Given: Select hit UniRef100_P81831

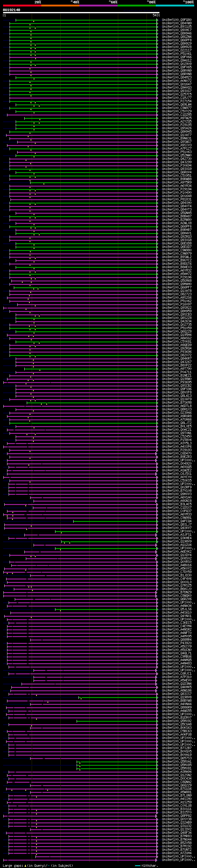Looking at the screenshot, I should tap(177, 200).
